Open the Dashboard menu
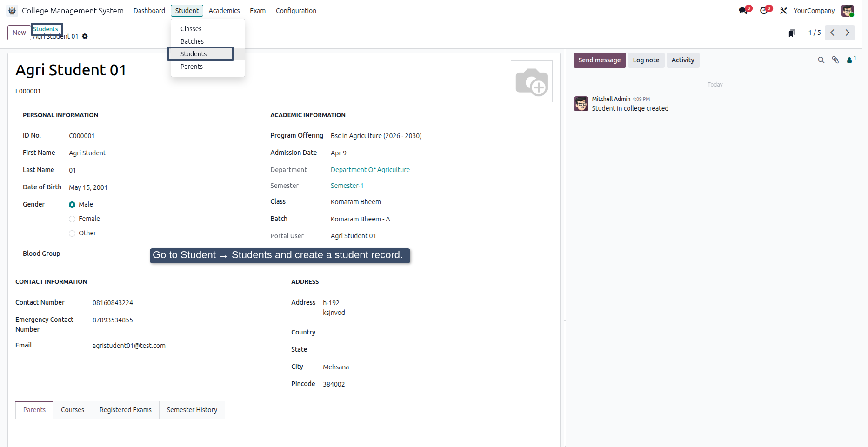 coord(149,11)
